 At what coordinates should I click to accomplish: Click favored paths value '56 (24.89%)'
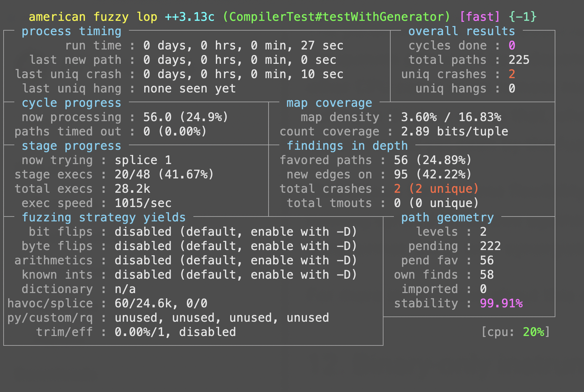coord(433,160)
